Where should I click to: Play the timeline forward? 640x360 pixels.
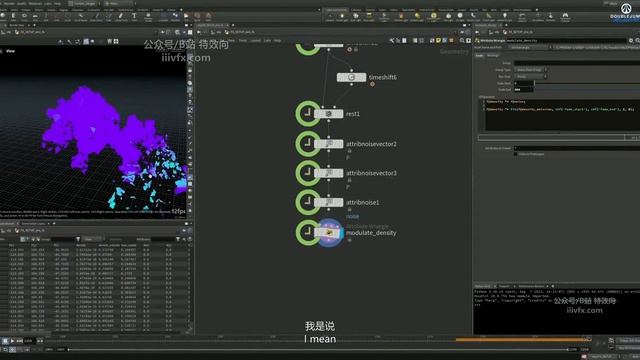click(12, 340)
